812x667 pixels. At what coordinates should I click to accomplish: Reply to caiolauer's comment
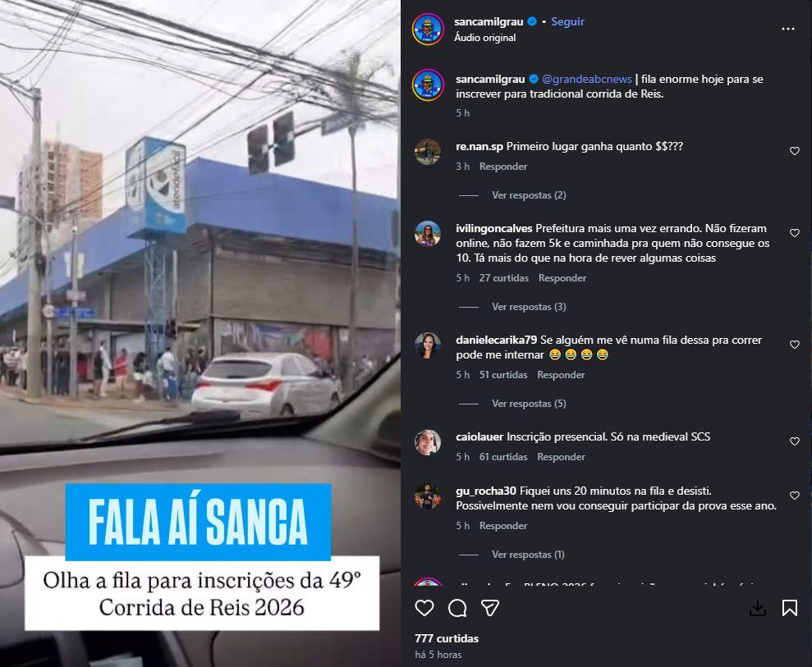coord(561,457)
